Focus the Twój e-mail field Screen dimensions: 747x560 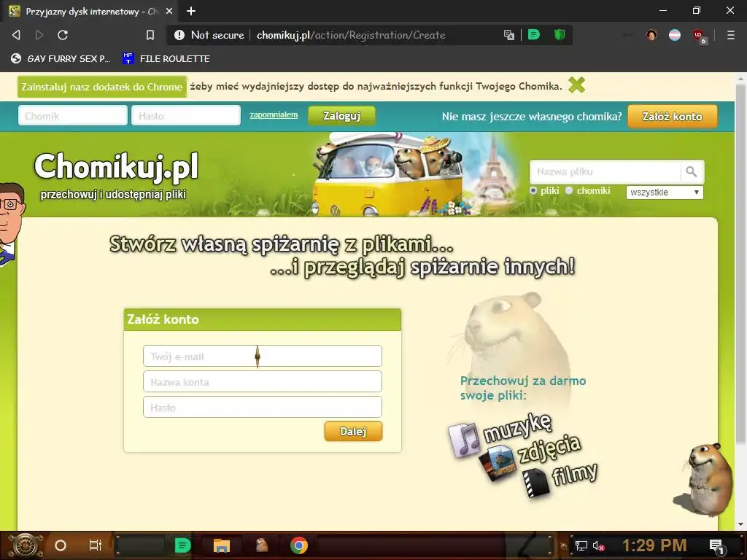pyautogui.click(x=263, y=356)
